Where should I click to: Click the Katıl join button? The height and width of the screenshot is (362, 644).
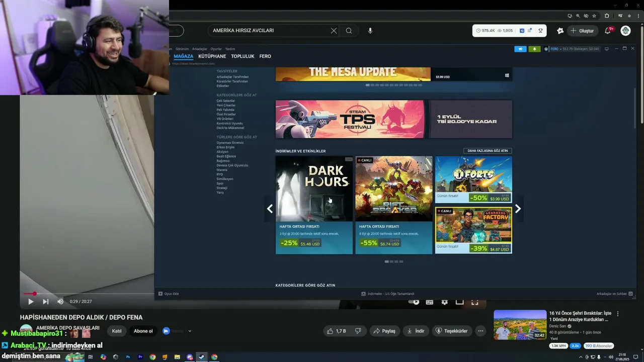point(117,331)
